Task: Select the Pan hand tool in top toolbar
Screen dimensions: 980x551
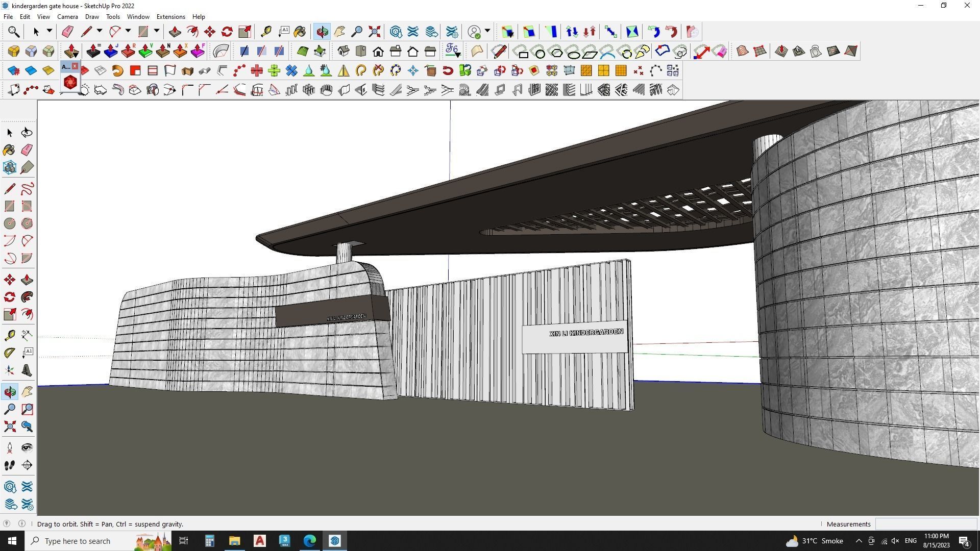Action: click(x=339, y=32)
